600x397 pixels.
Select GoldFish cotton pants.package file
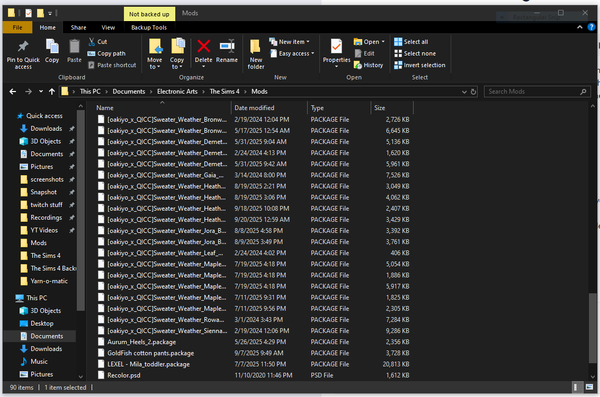(x=150, y=353)
